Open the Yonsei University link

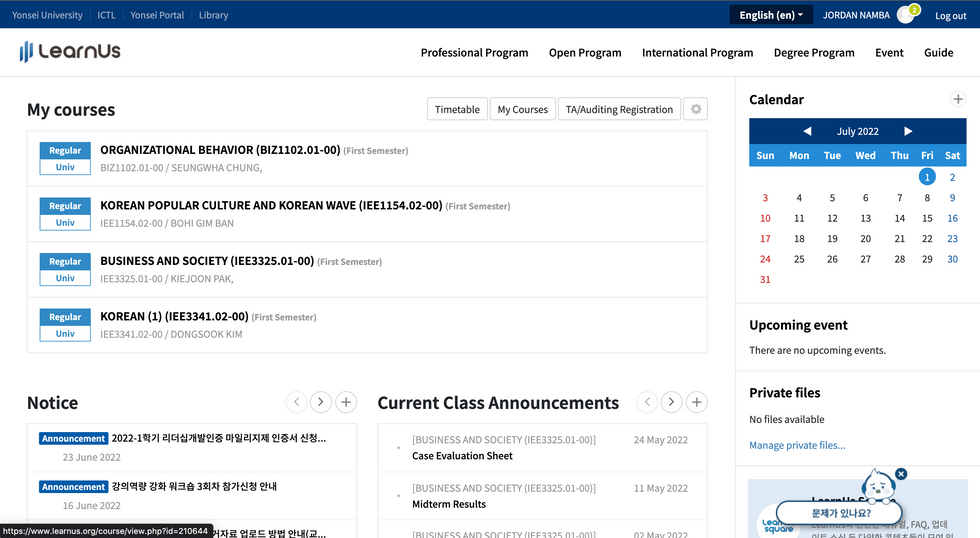pos(48,15)
